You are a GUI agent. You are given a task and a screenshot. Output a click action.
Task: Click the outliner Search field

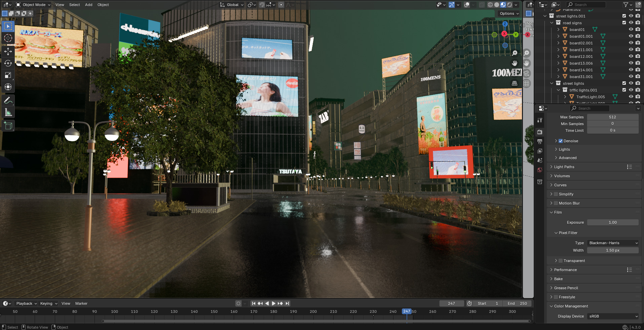click(586, 5)
